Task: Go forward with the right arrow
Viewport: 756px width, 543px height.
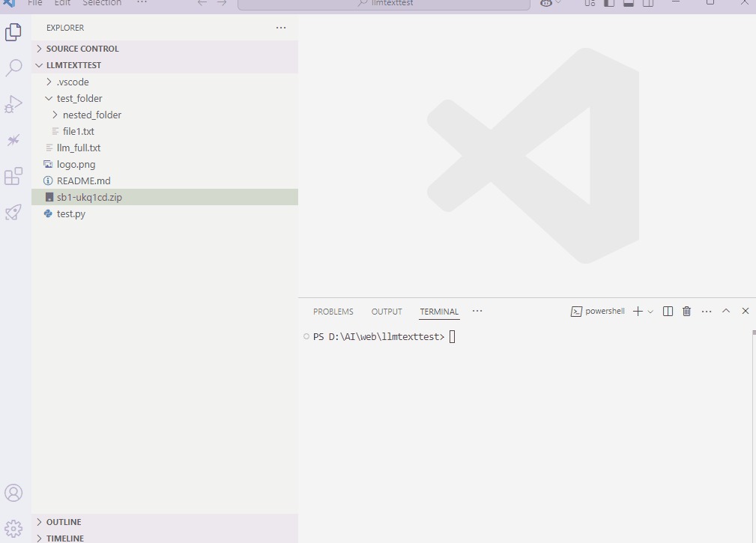Action: (222, 4)
